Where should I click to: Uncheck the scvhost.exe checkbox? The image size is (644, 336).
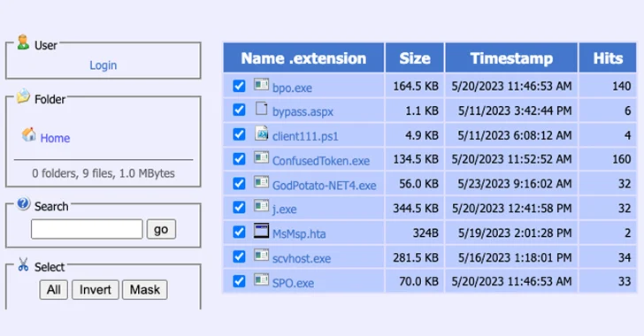click(x=239, y=256)
